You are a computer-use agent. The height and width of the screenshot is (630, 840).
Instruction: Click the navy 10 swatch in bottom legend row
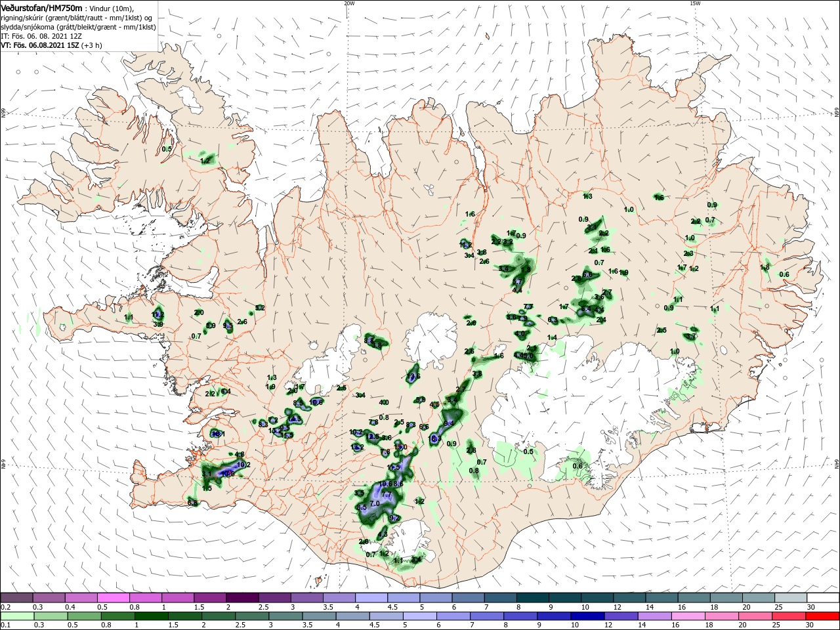pos(588,616)
